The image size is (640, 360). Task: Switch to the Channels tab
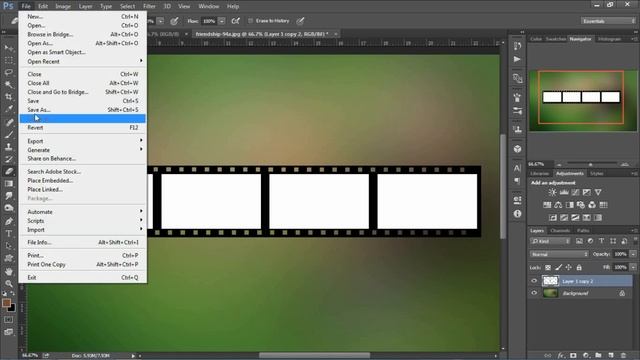tap(560, 231)
